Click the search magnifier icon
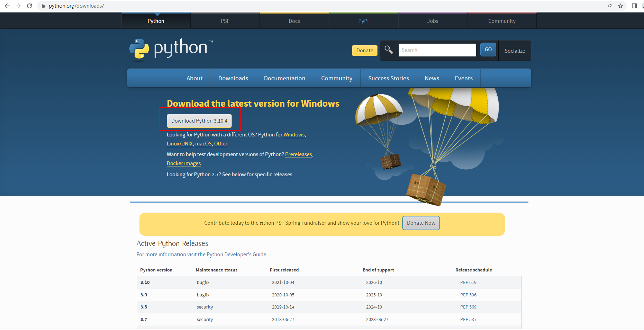 tap(389, 50)
